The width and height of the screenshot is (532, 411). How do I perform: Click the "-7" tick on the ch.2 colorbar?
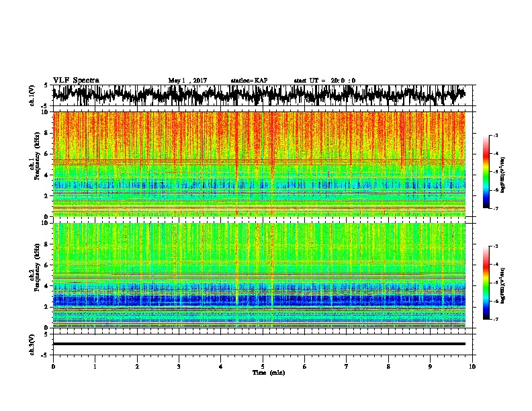[x=496, y=319]
